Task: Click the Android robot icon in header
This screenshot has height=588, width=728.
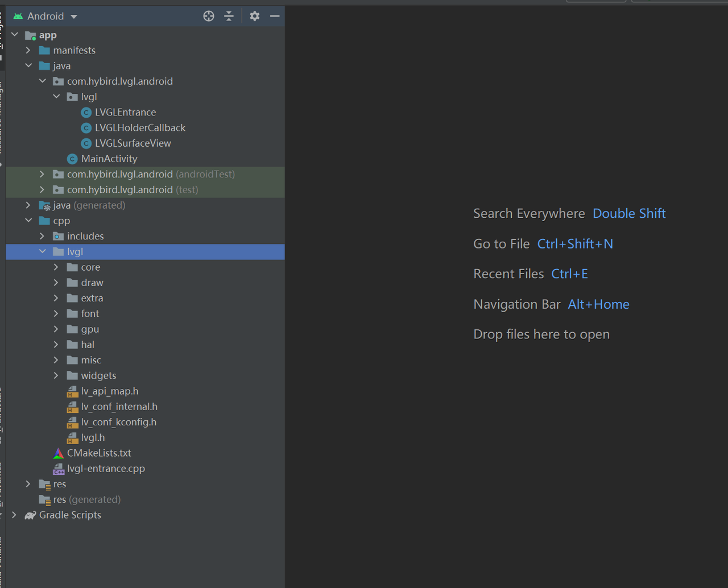Action: point(18,16)
